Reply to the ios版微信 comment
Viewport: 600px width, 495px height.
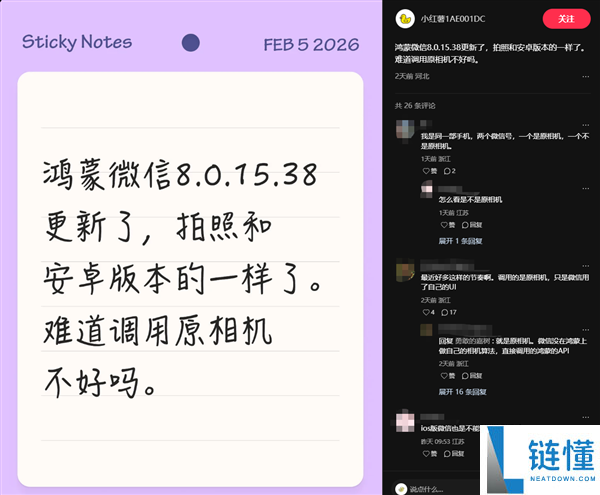click(454, 454)
